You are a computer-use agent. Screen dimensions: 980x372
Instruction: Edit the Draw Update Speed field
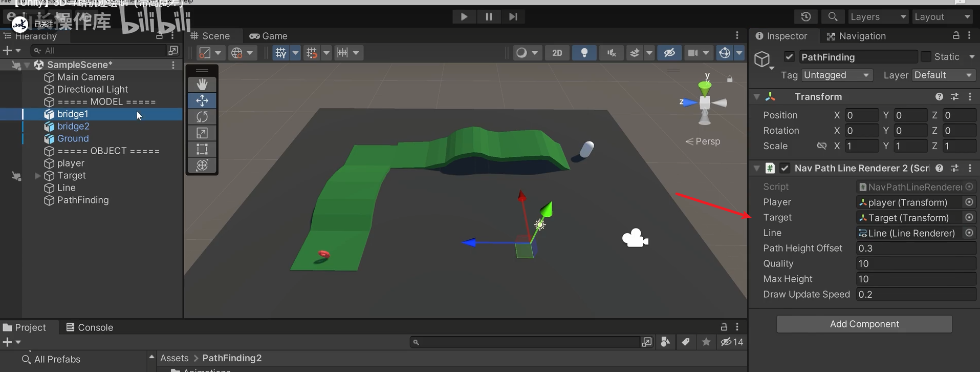pyautogui.click(x=916, y=294)
